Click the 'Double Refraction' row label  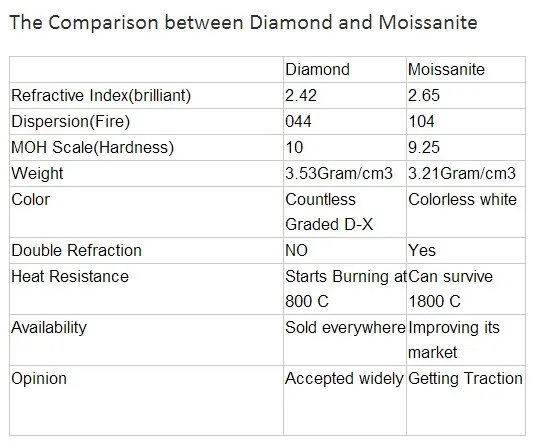pos(77,250)
